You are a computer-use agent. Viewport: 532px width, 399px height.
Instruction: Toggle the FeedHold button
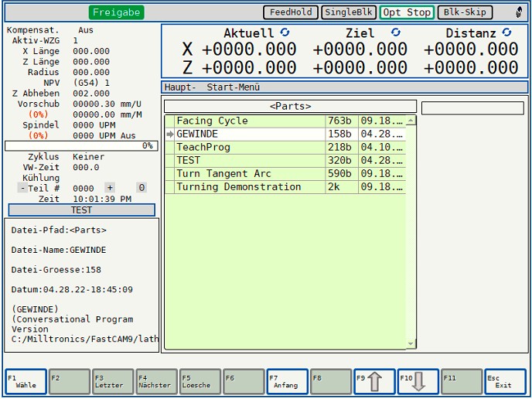coord(291,12)
